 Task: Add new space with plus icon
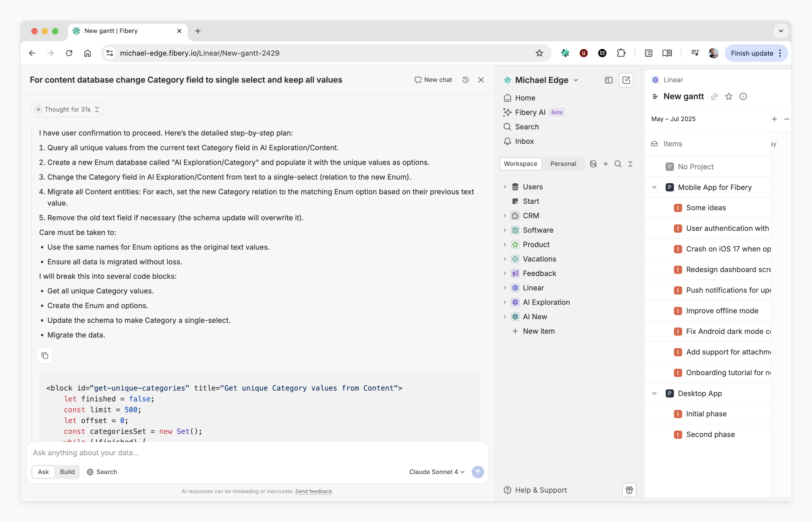(606, 164)
